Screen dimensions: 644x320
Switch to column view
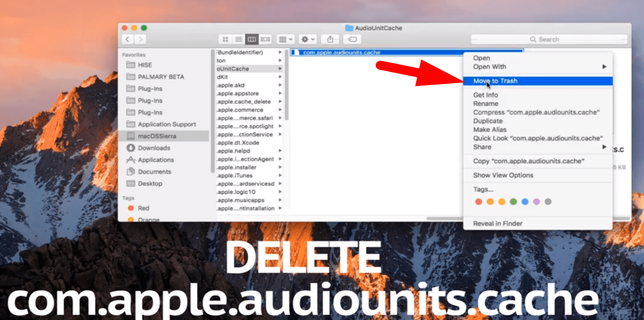(252, 39)
